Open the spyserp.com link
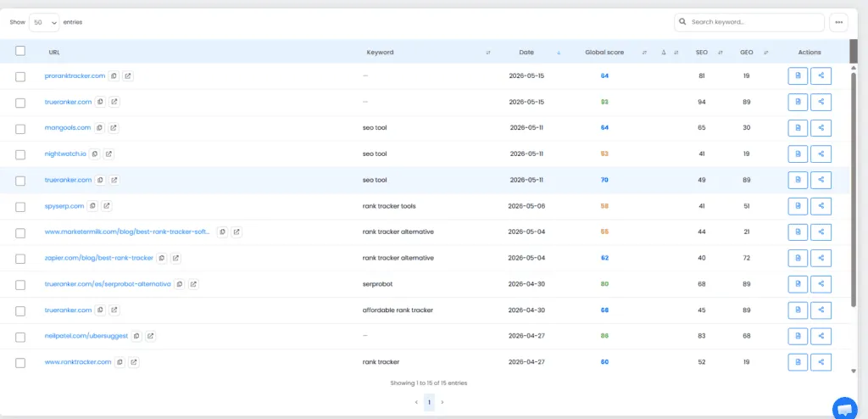Viewport: 868px width, 419px height. 64,206
